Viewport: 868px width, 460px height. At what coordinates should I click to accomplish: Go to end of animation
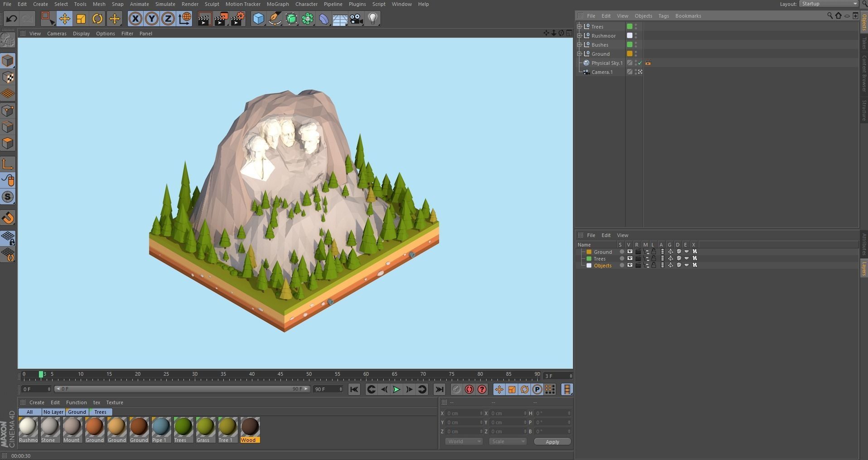click(x=439, y=389)
